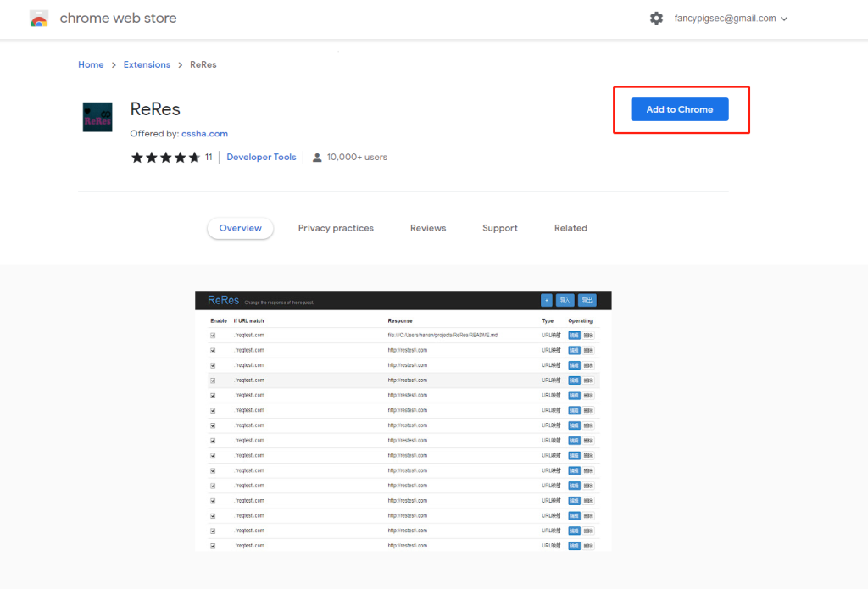This screenshot has height=589, width=868.
Task: Click the ReRes screenshot preview image
Action: point(403,420)
